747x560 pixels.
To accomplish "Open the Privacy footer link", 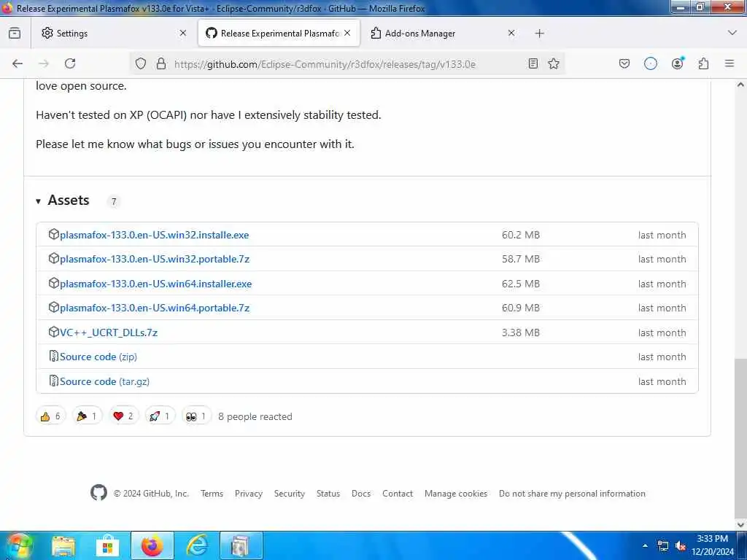I will tap(248, 494).
